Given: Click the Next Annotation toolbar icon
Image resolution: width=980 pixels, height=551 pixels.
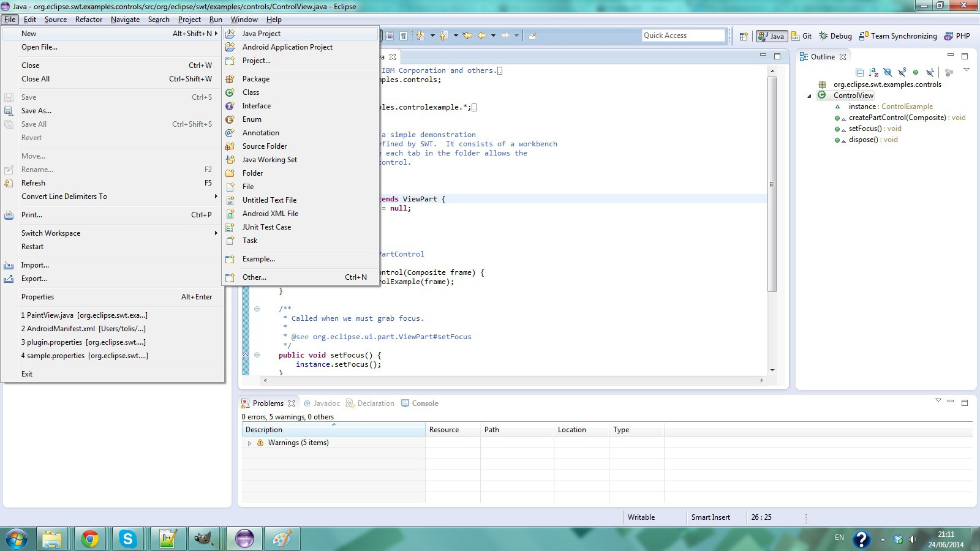Looking at the screenshot, I should [x=420, y=36].
